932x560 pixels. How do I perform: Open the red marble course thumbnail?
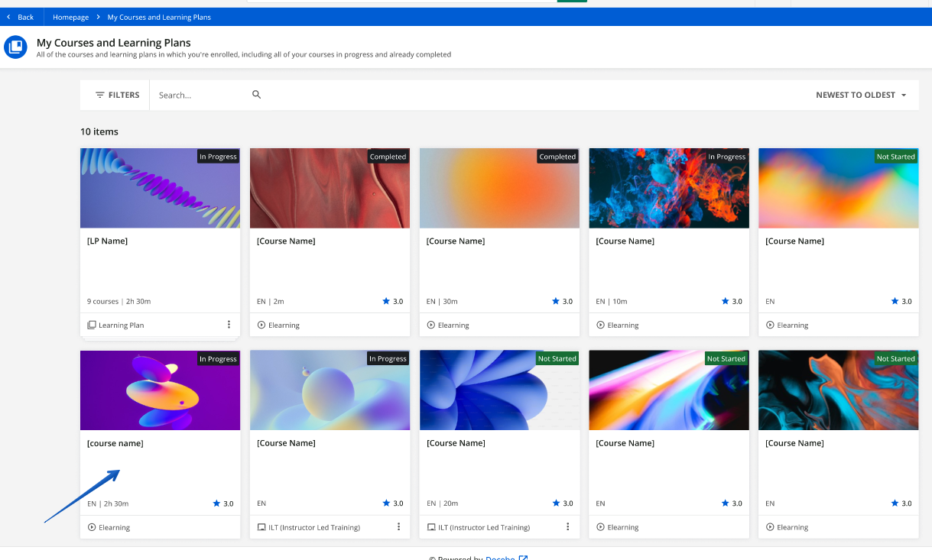click(330, 188)
